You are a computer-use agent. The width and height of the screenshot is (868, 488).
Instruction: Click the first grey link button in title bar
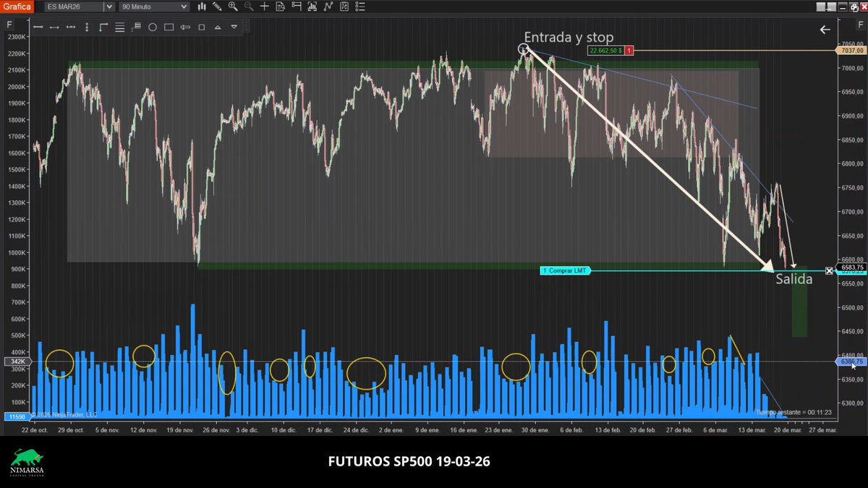[x=821, y=7]
